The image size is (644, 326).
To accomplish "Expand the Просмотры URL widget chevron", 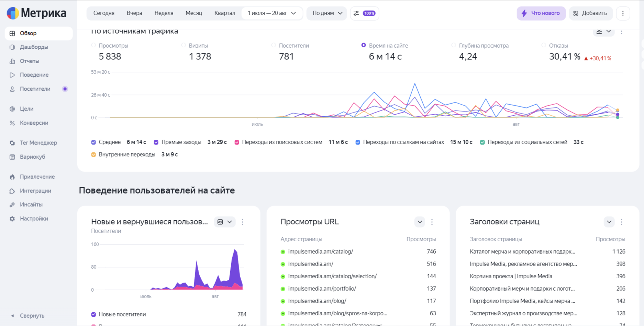I will pyautogui.click(x=420, y=222).
